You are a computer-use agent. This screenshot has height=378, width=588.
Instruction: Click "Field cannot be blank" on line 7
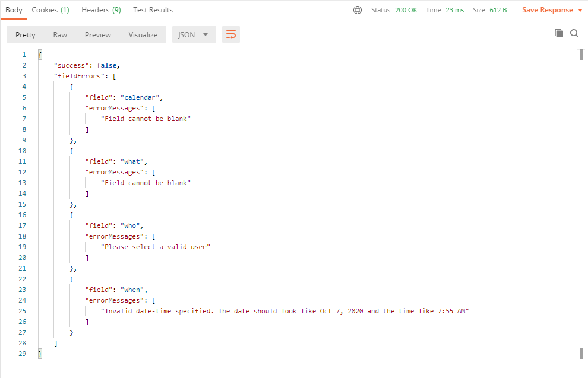[146, 119]
